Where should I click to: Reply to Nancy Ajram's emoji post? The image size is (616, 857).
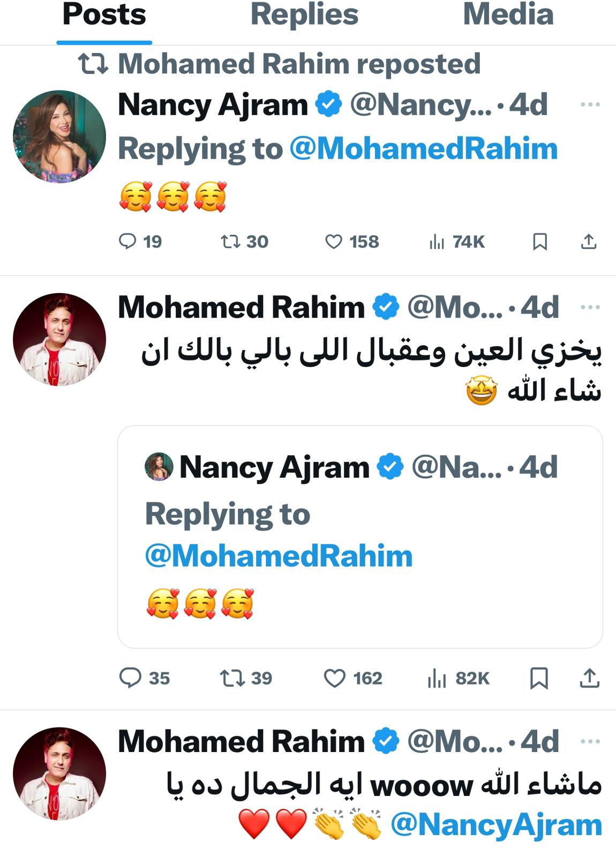click(x=127, y=242)
